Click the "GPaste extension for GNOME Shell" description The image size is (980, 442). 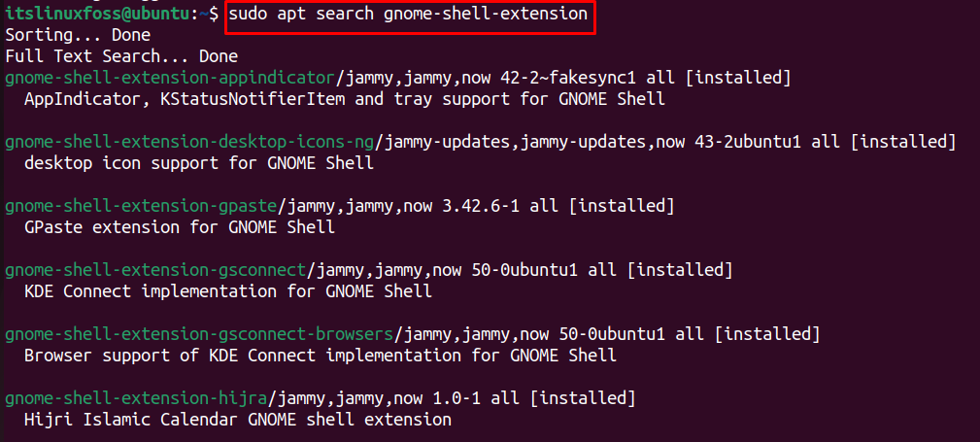(180, 227)
